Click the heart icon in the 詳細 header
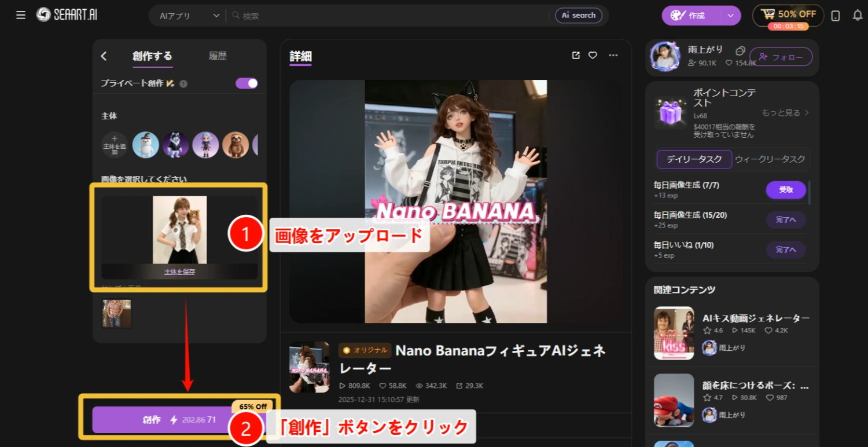Screen dimensions: 868x447 (x=593, y=56)
